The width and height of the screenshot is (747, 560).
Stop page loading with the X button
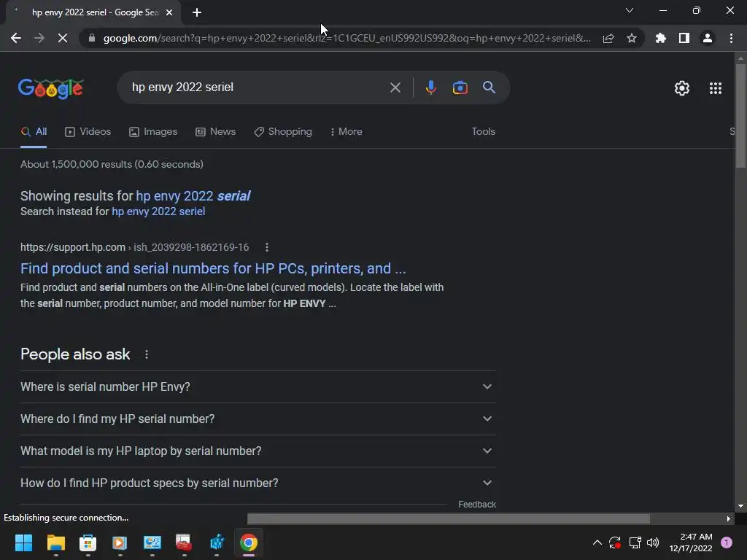[63, 38]
